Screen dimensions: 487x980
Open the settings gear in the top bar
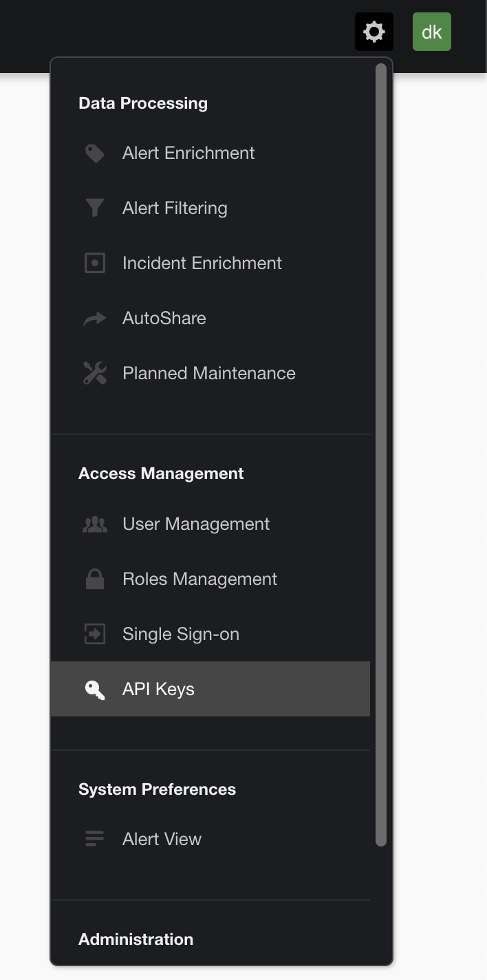click(374, 31)
